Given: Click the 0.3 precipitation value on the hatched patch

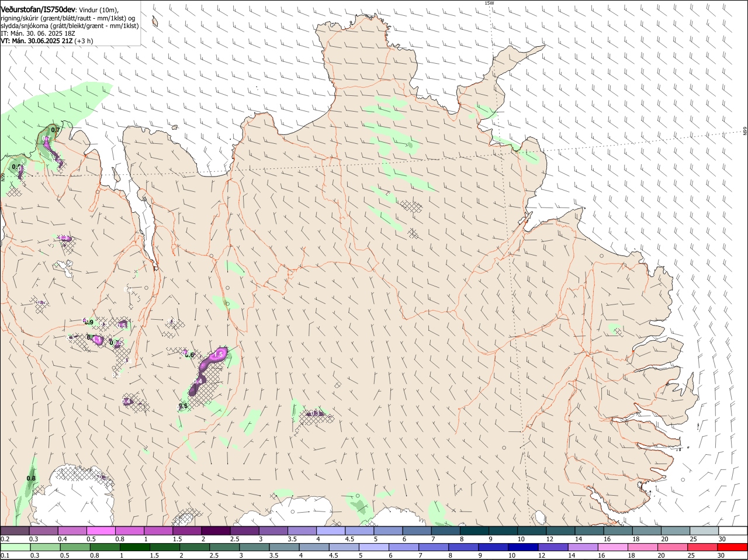Looking at the screenshot, I should [x=316, y=413].
